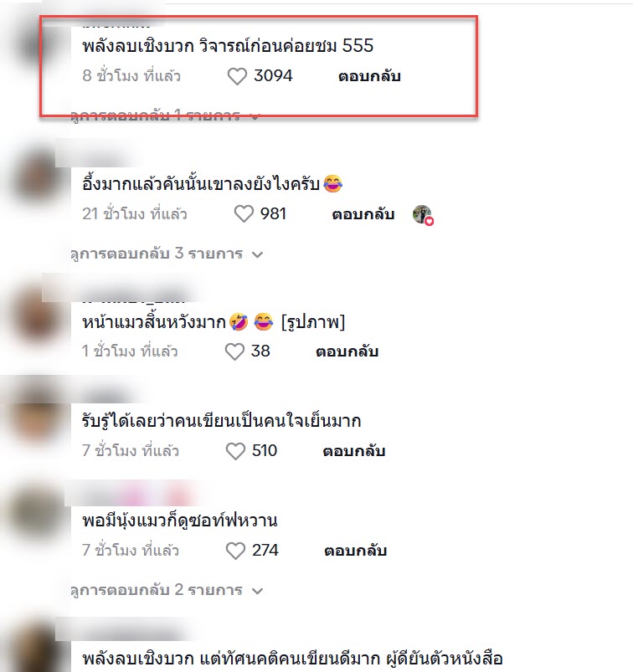Viewport: 633px width, 672px height.
Task: Show the 1 reply under first comment
Action: click(165, 115)
